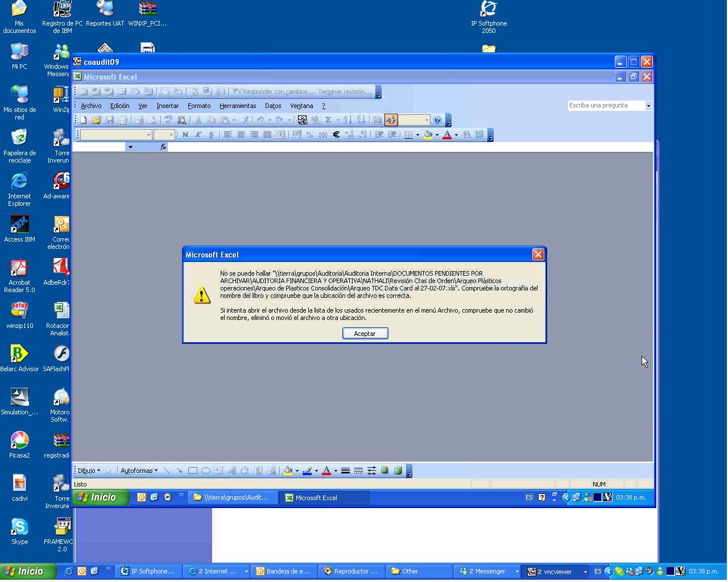Image resolution: width=728 pixels, height=582 pixels.
Task: Click the Cut scissors icon
Action: pyautogui.click(x=198, y=120)
